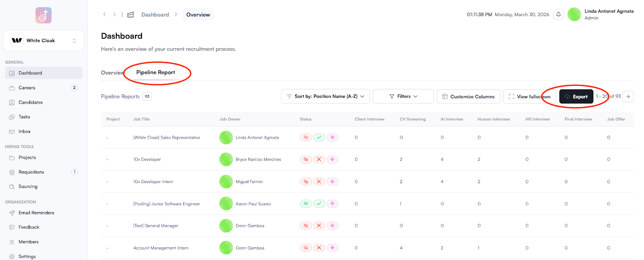Click Miguel Fermin owner name
This screenshot has height=260, width=644.
click(249, 182)
